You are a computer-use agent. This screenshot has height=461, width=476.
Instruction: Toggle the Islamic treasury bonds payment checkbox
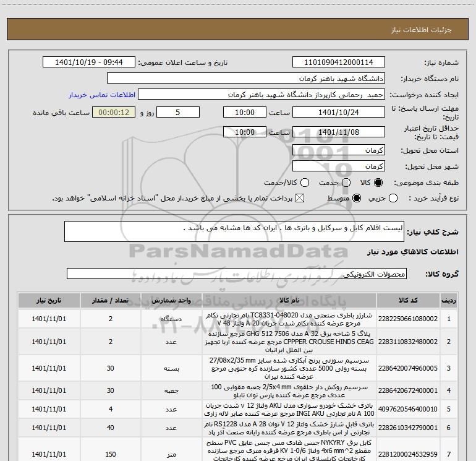click(x=300, y=199)
